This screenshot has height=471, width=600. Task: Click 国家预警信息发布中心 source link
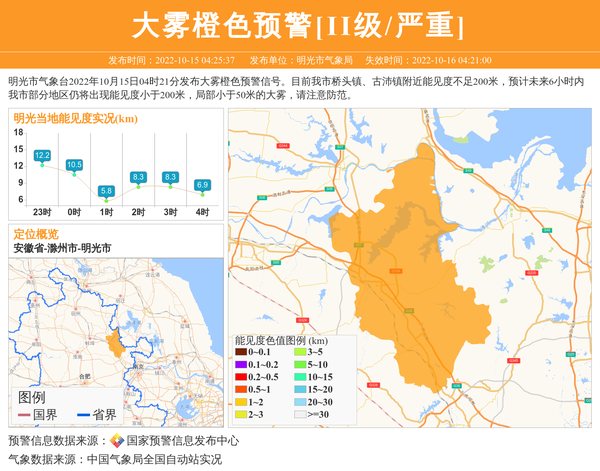click(182, 441)
